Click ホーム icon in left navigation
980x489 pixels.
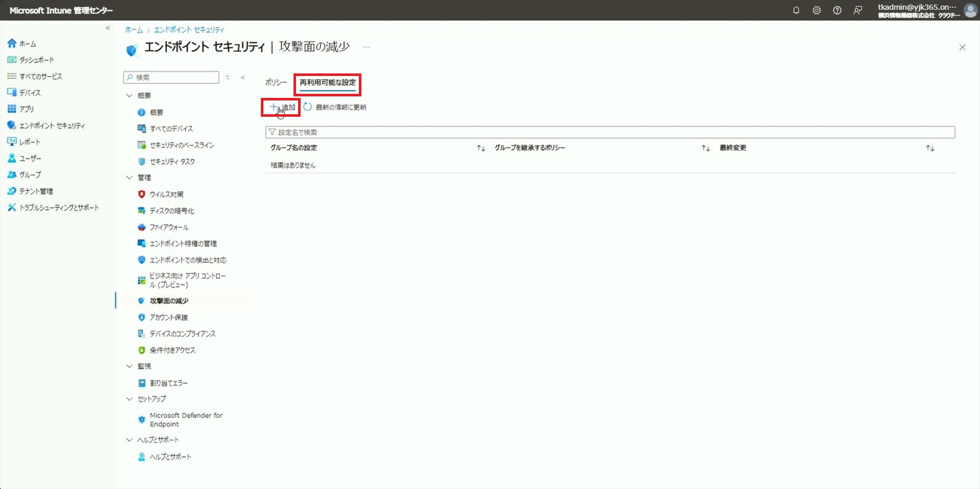pyautogui.click(x=12, y=43)
